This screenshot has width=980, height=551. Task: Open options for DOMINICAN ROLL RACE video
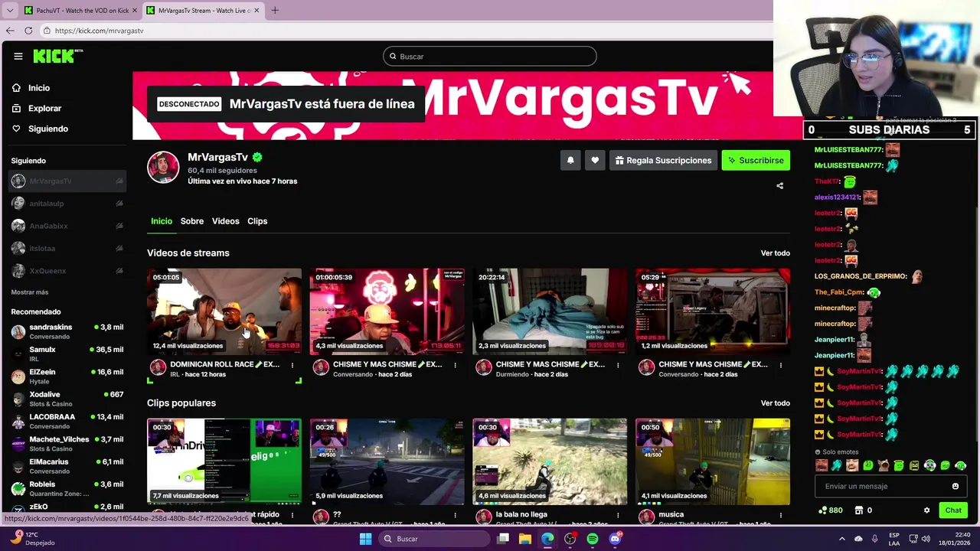[x=292, y=365]
